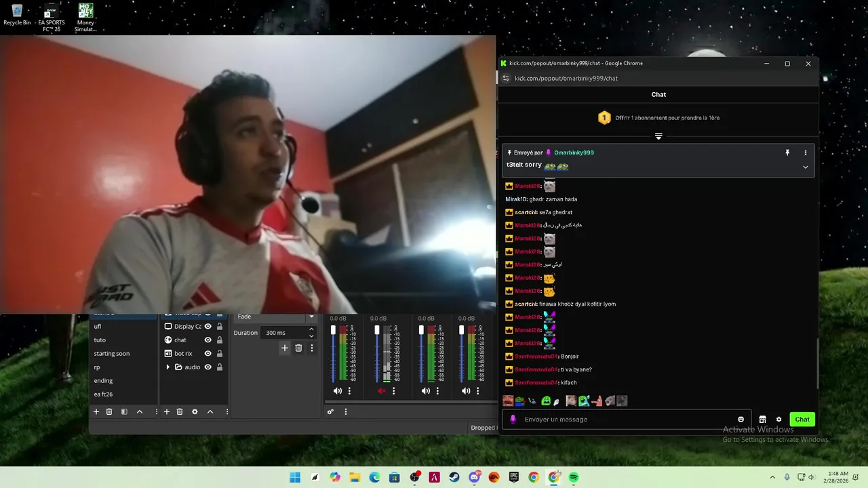Open source properties gear icon
The image size is (868, 488).
(x=195, y=411)
